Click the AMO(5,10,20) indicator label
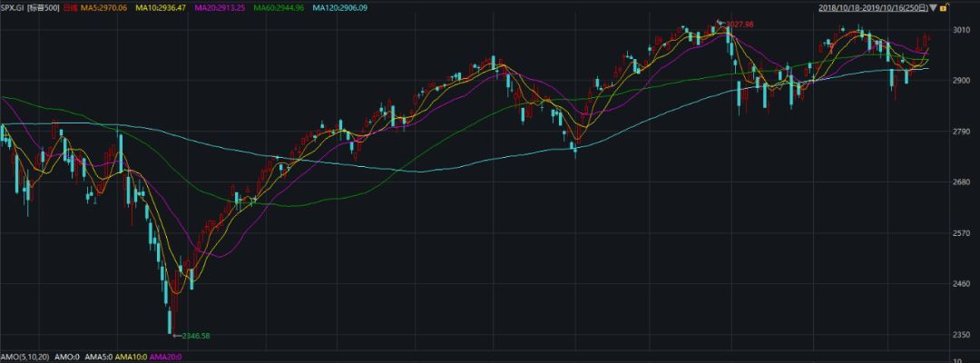 24,357
